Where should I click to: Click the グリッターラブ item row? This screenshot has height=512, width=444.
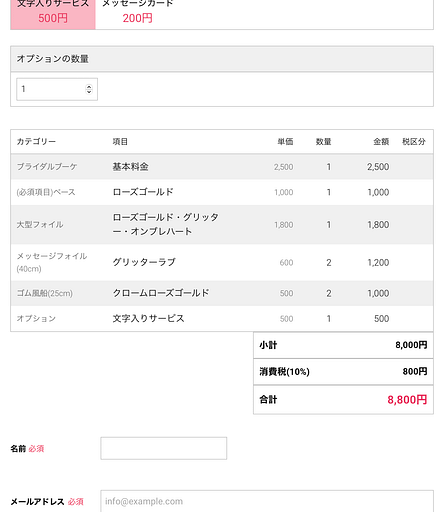(222, 262)
